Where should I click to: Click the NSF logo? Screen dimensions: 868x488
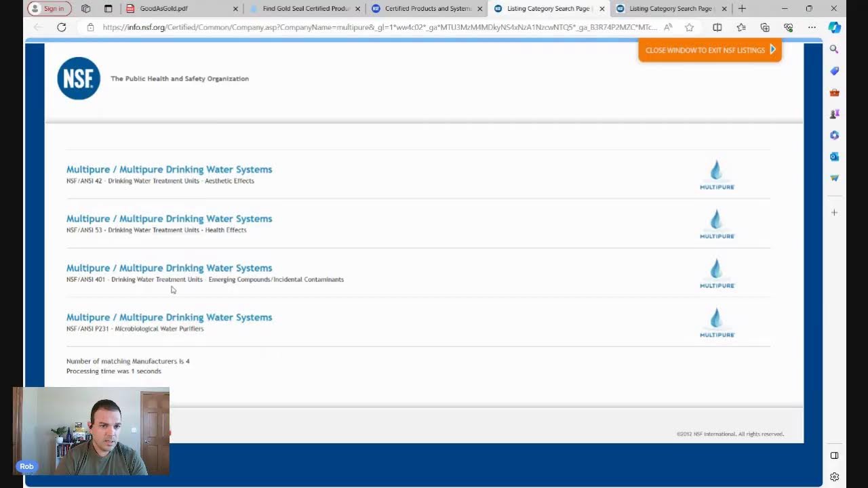point(79,79)
